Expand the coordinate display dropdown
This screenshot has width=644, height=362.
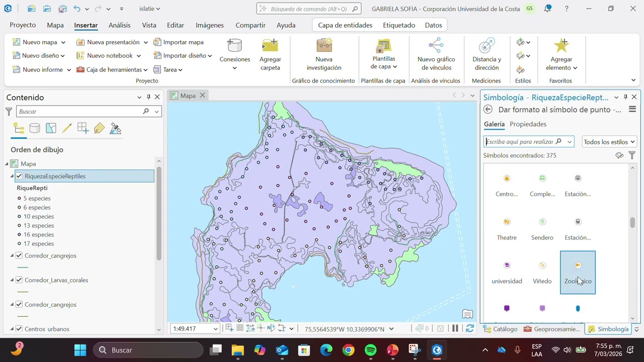click(391, 329)
